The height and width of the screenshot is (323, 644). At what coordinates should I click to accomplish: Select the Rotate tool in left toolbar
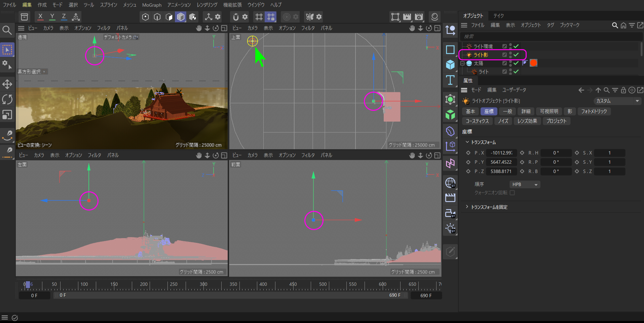pos(7,100)
